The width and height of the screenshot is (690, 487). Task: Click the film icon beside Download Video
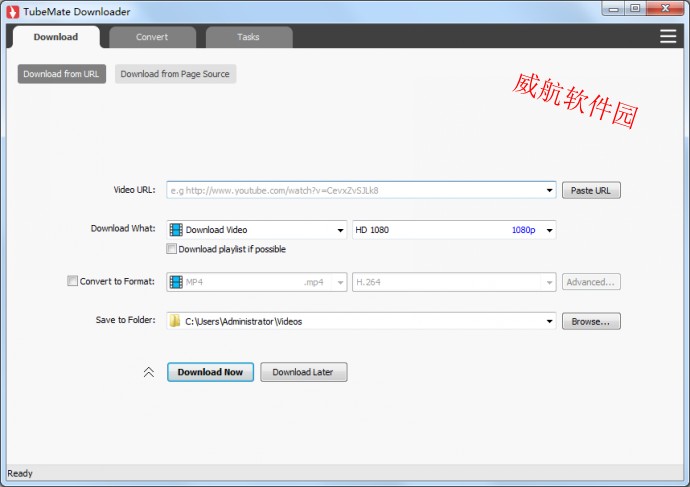pos(176,230)
